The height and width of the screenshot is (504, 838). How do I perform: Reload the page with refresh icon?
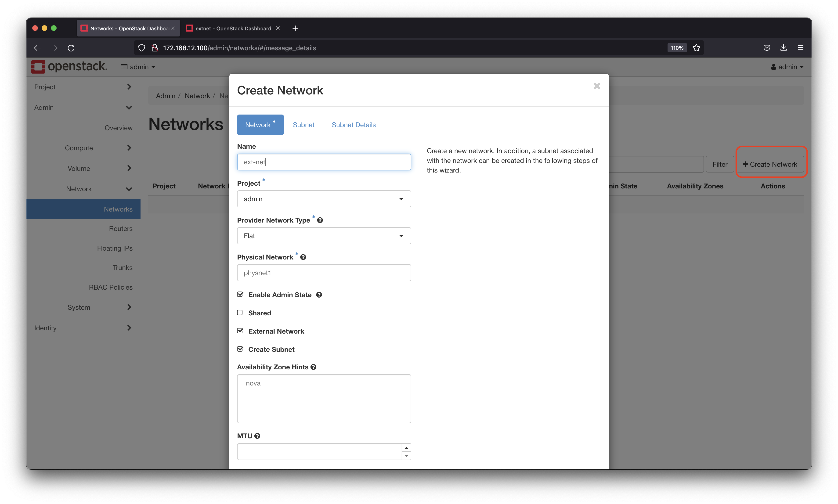coord(71,48)
